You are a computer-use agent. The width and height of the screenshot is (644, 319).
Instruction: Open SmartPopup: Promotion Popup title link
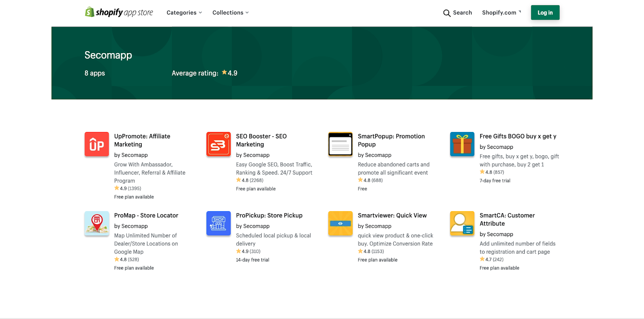coord(391,140)
